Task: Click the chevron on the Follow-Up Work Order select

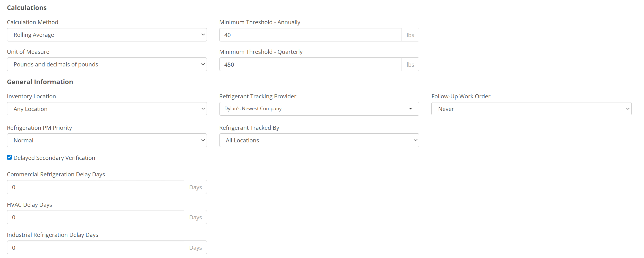Action: tap(628, 109)
